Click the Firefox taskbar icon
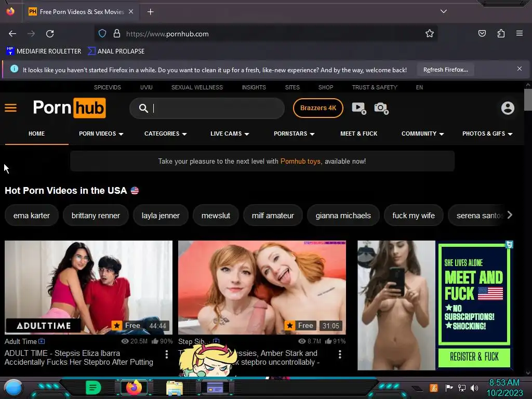532x399 pixels. [x=134, y=388]
